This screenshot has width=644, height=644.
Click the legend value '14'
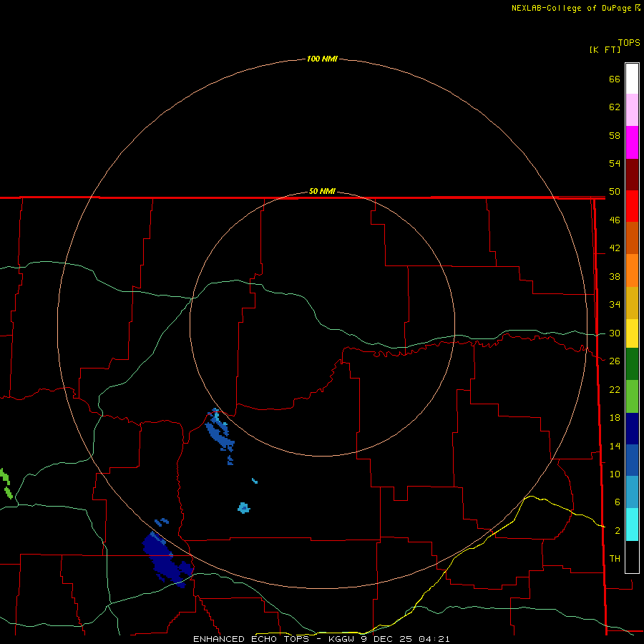pyautogui.click(x=615, y=446)
